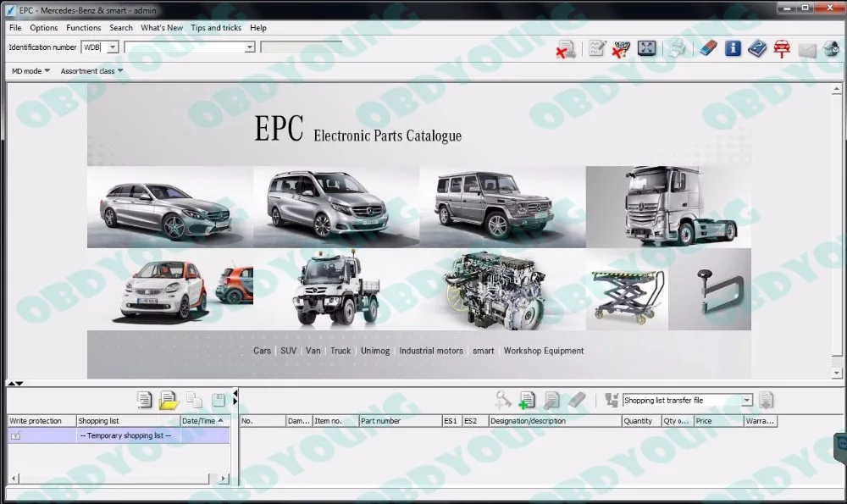847x504 pixels.
Task: Open the Help menu
Action: (258, 28)
